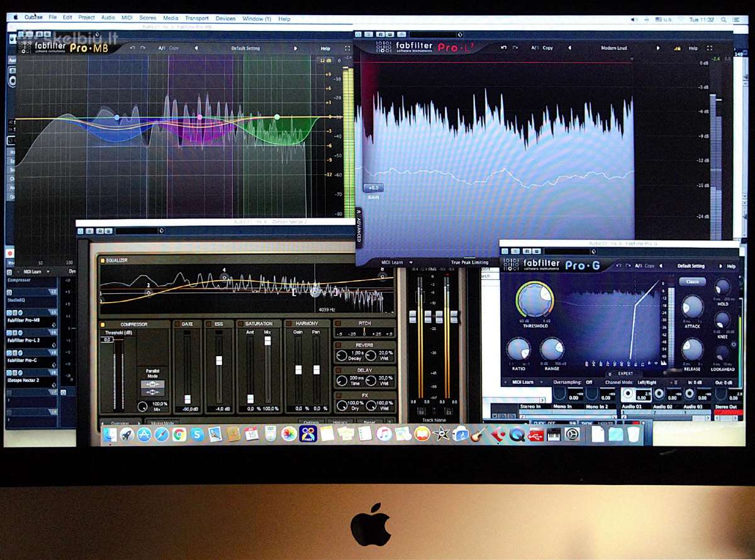The height and width of the screenshot is (560, 755).
Task: Open the Project menu
Action: click(87, 18)
